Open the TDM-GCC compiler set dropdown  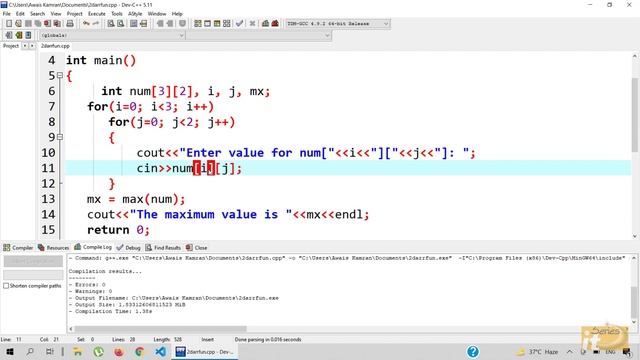point(338,24)
